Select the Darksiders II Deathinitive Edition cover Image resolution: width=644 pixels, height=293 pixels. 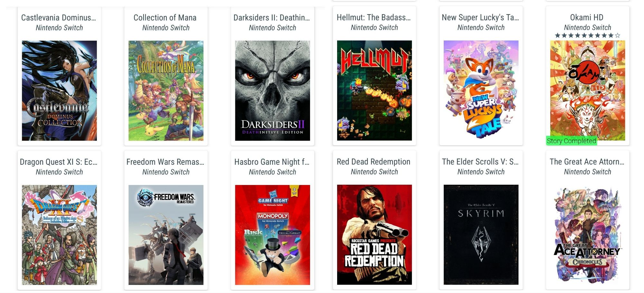[272, 91]
